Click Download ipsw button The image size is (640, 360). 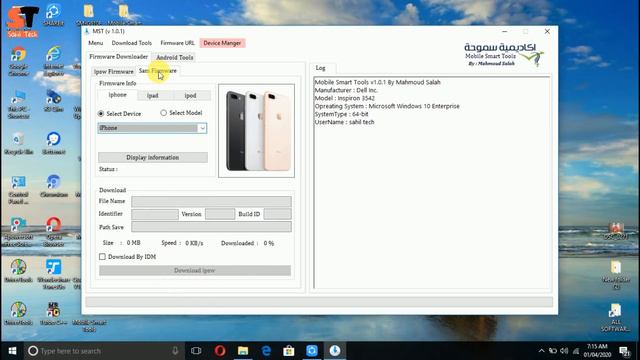(195, 270)
